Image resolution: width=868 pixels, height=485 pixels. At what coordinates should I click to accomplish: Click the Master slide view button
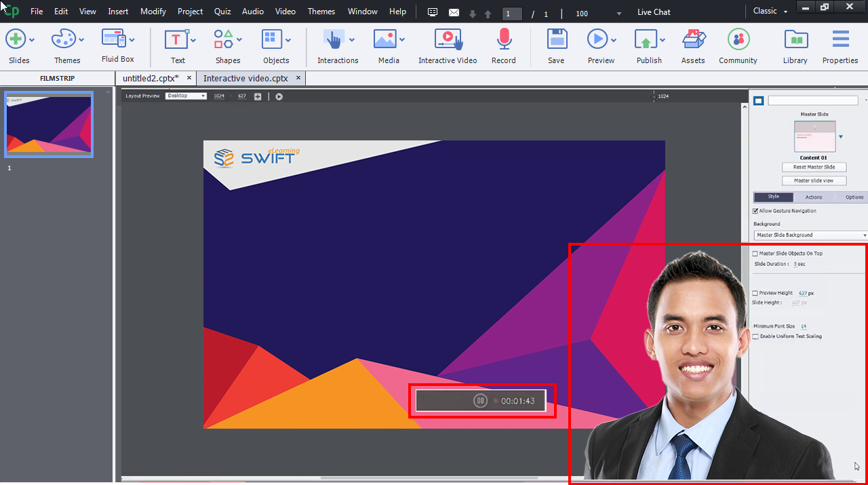click(814, 180)
